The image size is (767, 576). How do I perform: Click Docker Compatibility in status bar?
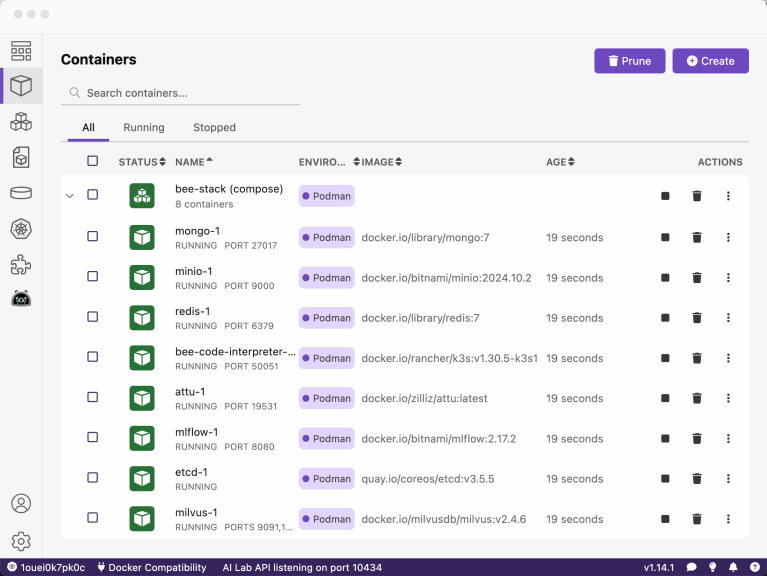tap(152, 567)
